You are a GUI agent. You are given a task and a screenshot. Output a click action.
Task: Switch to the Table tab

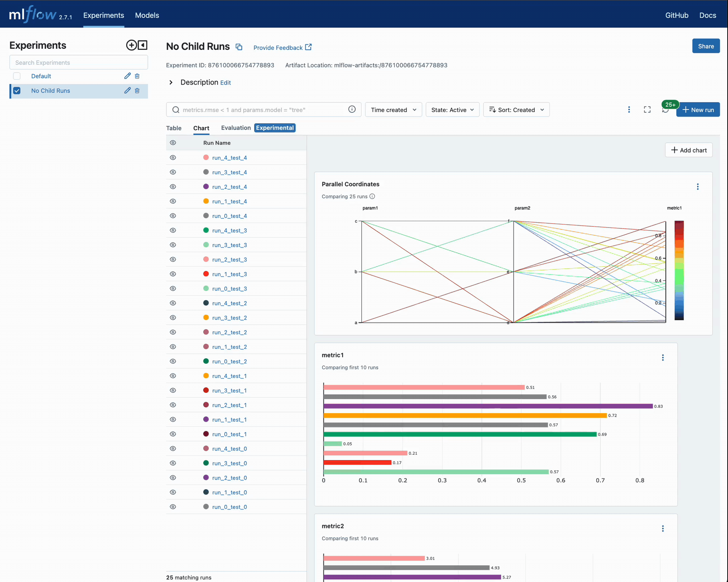tap(174, 128)
